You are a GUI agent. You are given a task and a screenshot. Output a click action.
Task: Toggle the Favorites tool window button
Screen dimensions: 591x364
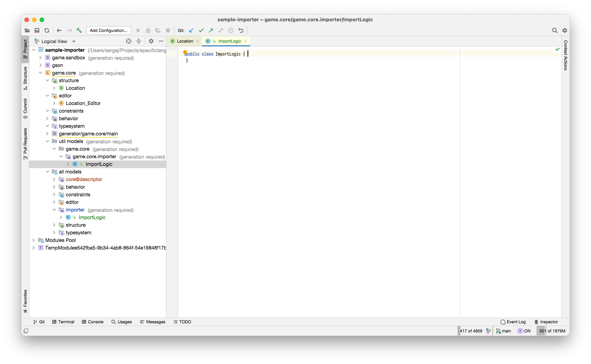pos(25,301)
